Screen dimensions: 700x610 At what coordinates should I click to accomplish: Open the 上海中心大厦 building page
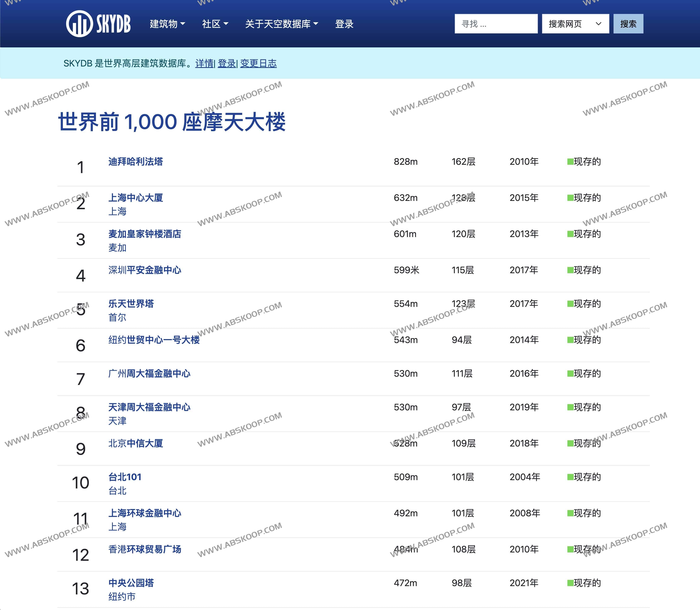(136, 198)
